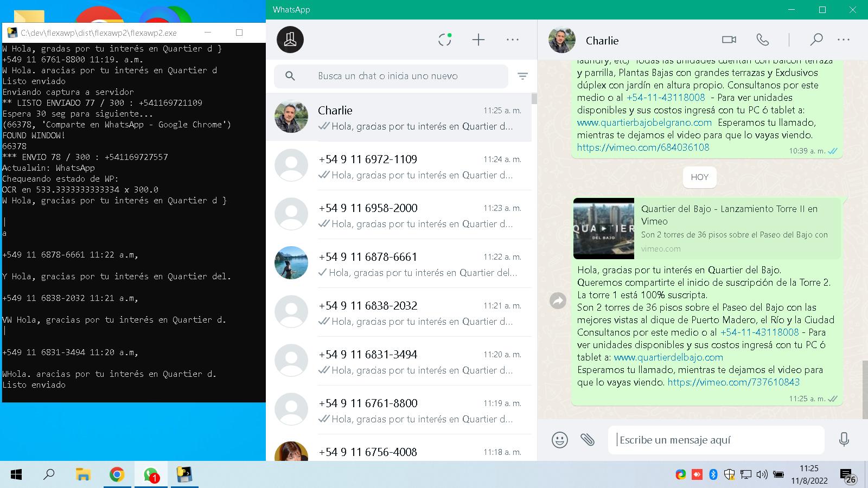Switch to flexawp2 Python taskbar icon
Image resolution: width=868 pixels, height=488 pixels.
[x=184, y=475]
